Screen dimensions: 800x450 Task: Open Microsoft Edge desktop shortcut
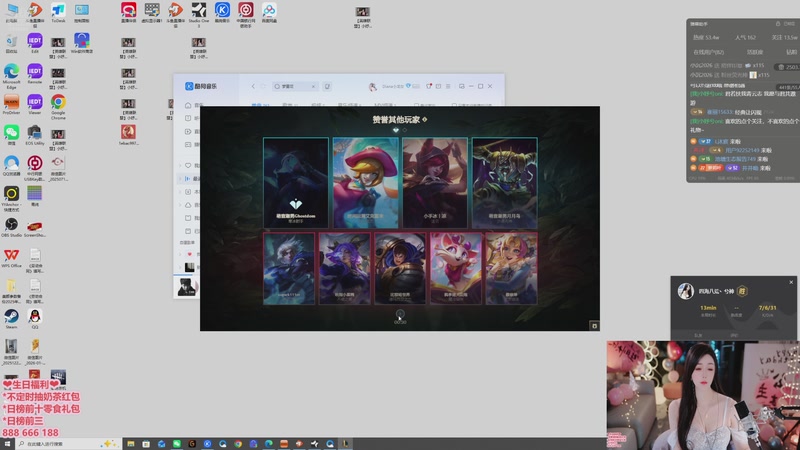tap(11, 76)
